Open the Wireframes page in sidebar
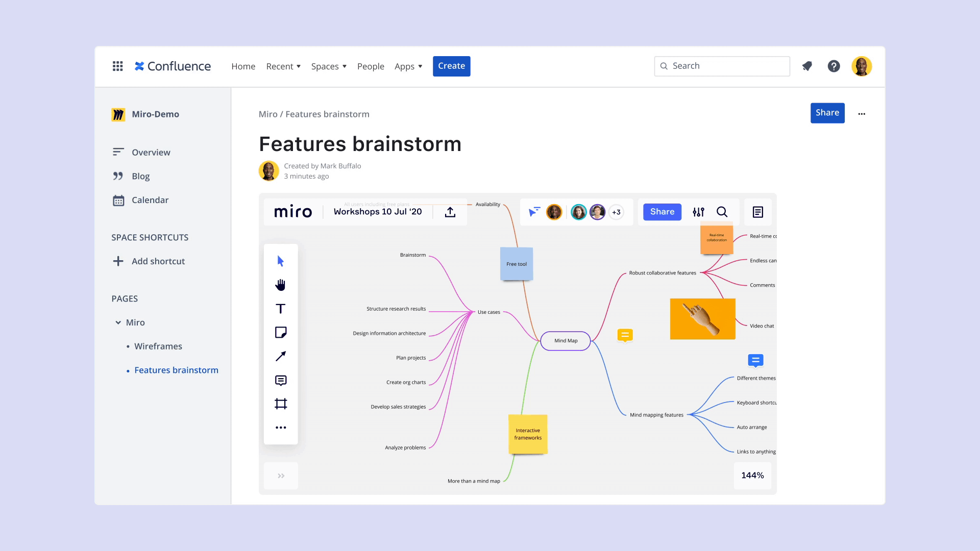This screenshot has height=551, width=980. pos(158,346)
